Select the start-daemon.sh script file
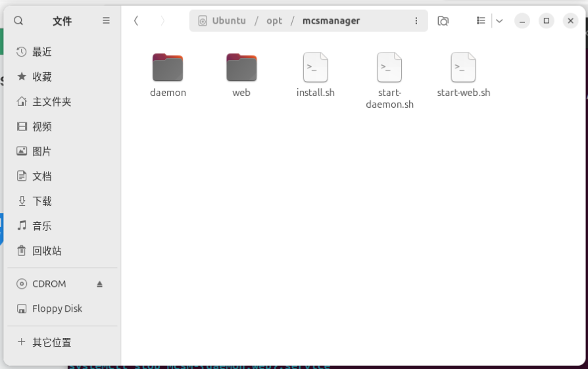 click(x=389, y=81)
